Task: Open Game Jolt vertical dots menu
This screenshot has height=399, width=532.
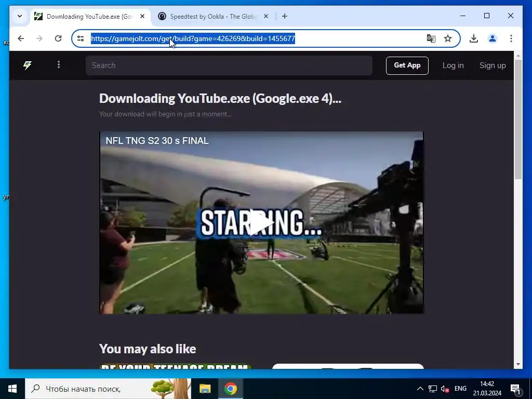Action: point(59,64)
